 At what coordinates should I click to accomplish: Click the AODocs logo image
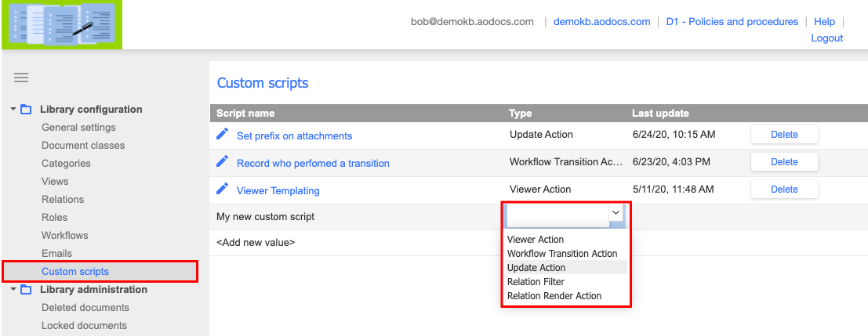[62, 24]
